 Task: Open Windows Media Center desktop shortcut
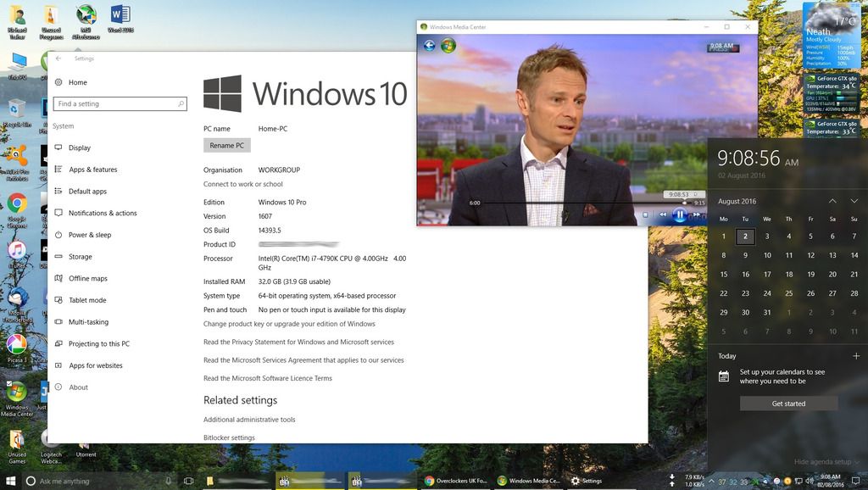tap(17, 398)
